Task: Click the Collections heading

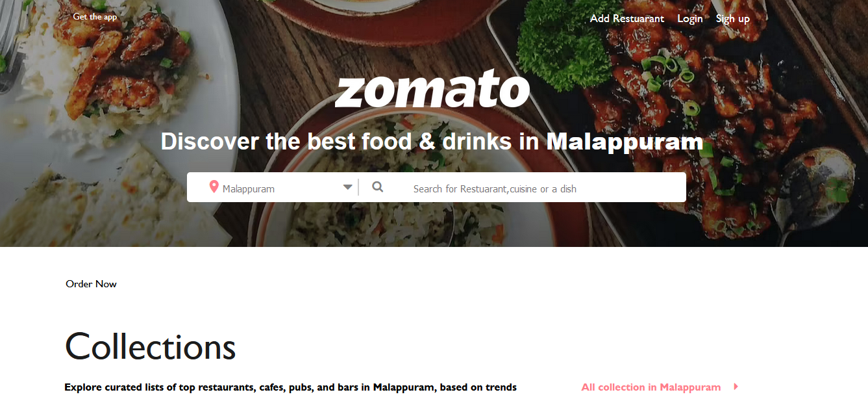Action: tap(150, 346)
